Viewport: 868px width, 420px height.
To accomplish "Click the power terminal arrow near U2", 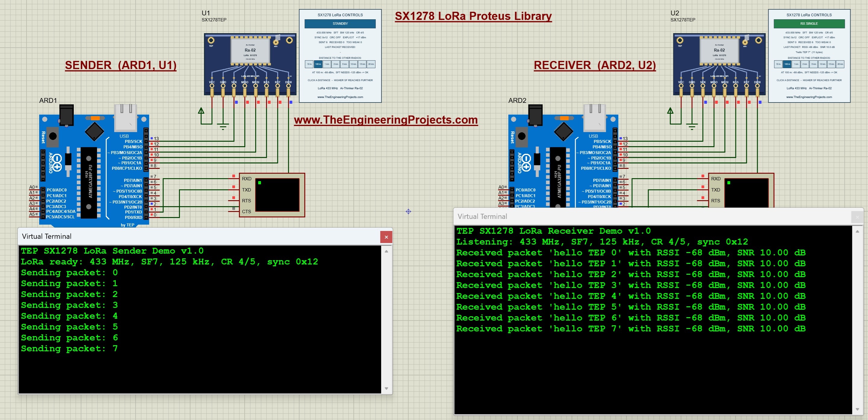I will 670,111.
